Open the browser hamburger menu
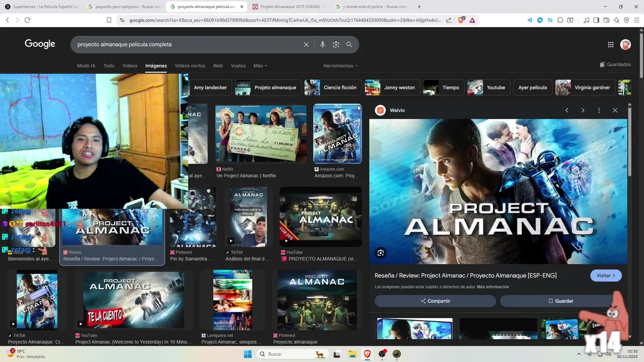This screenshot has width=644, height=362. click(636, 20)
